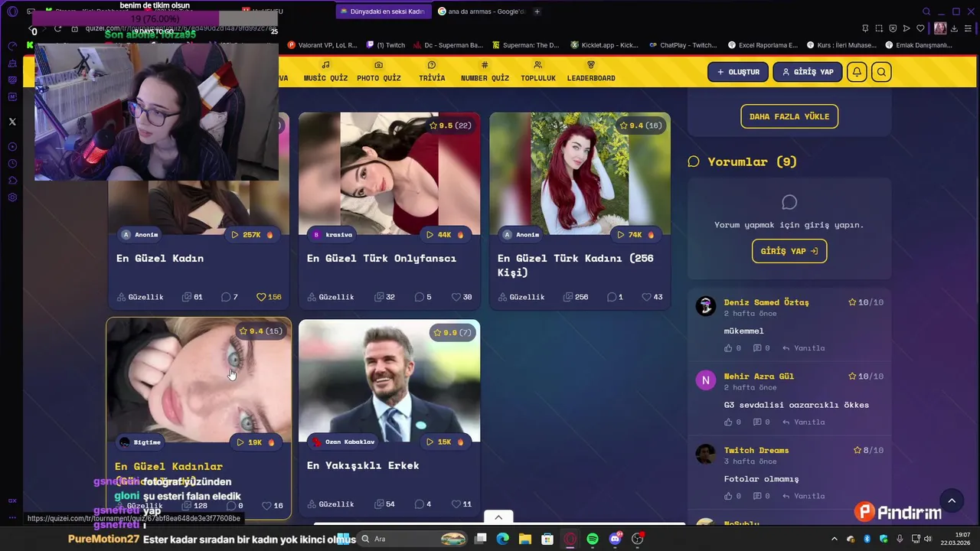Click the 257K plays badge
Viewport: 980px width, 551px height.
coord(253,235)
